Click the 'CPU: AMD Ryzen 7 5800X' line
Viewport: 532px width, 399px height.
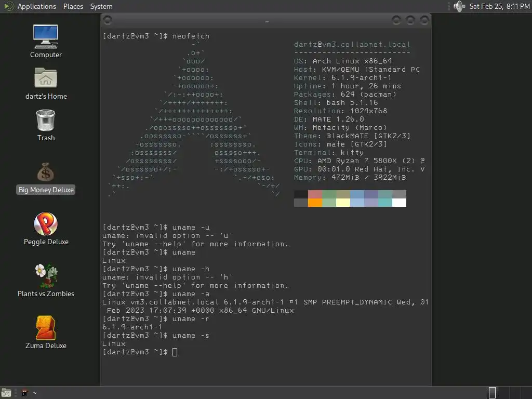pos(360,161)
